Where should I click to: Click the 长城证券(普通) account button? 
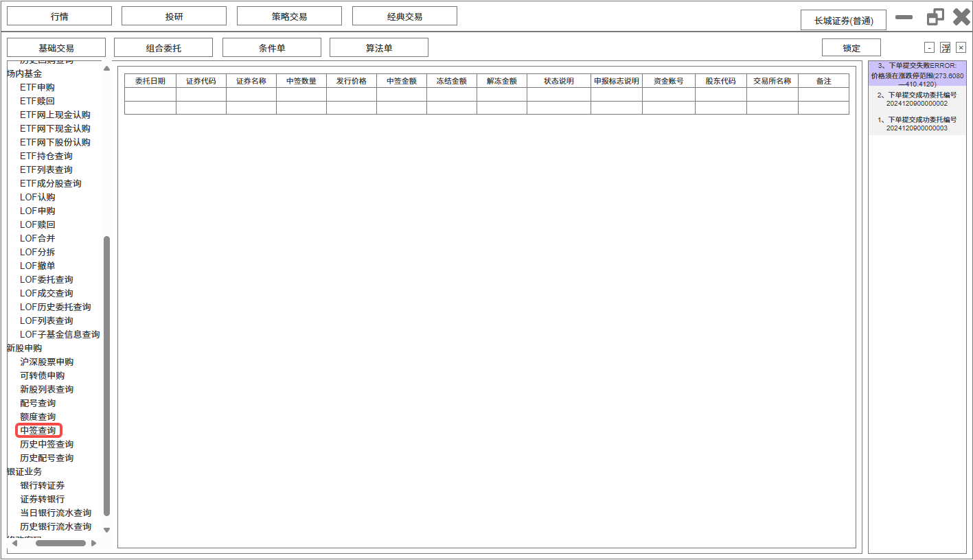tap(843, 21)
